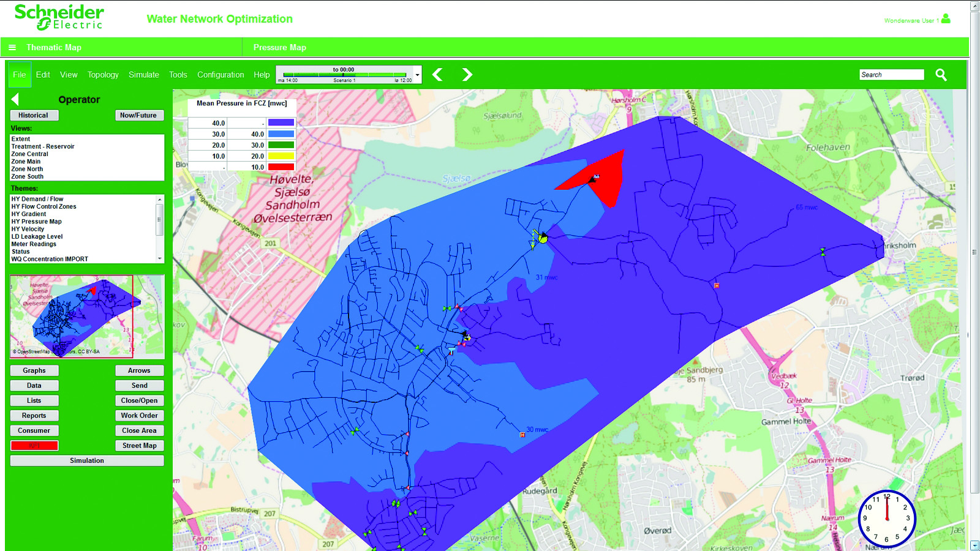The image size is (980, 551).
Task: Click the previous scenario arrow
Action: (437, 75)
